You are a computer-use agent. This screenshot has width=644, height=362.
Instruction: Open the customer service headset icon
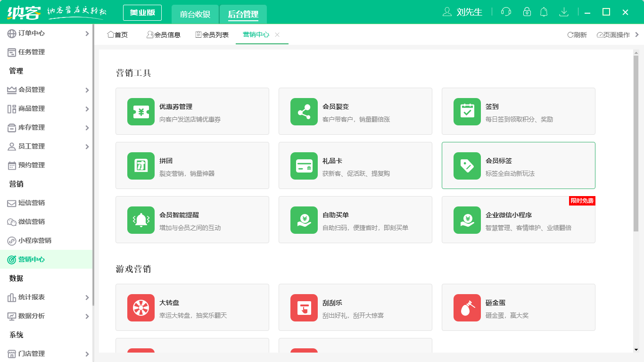(506, 12)
